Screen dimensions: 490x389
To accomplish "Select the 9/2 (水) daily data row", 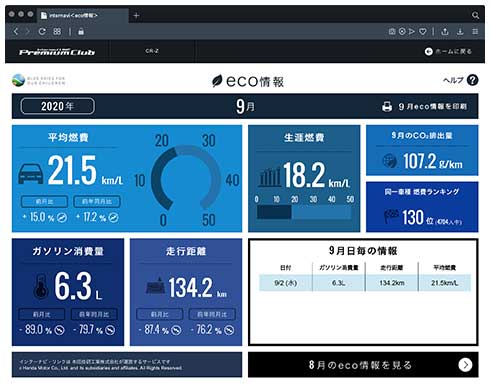I will (365, 283).
